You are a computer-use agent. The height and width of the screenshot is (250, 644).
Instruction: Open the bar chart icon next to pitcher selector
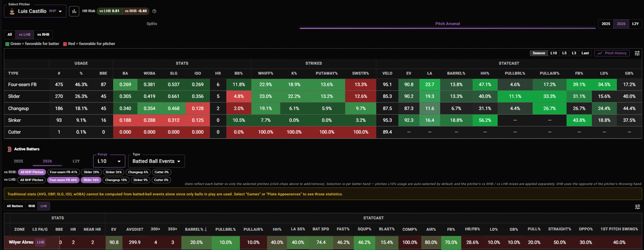(74, 11)
